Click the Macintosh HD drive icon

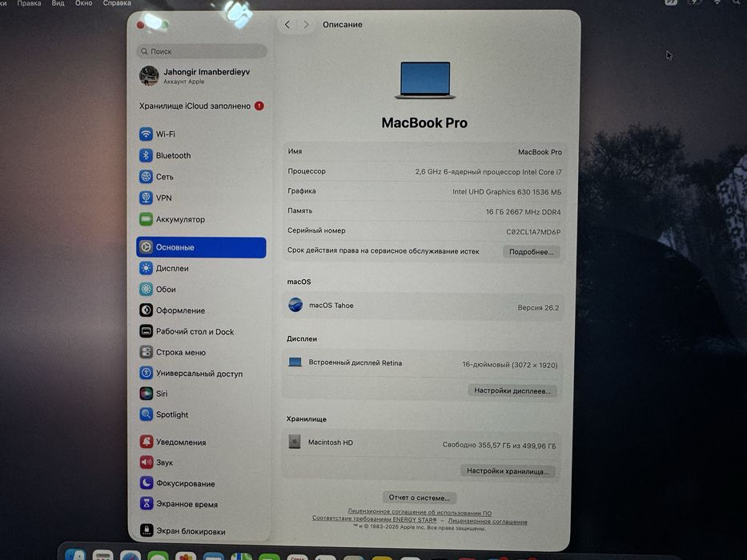(295, 442)
